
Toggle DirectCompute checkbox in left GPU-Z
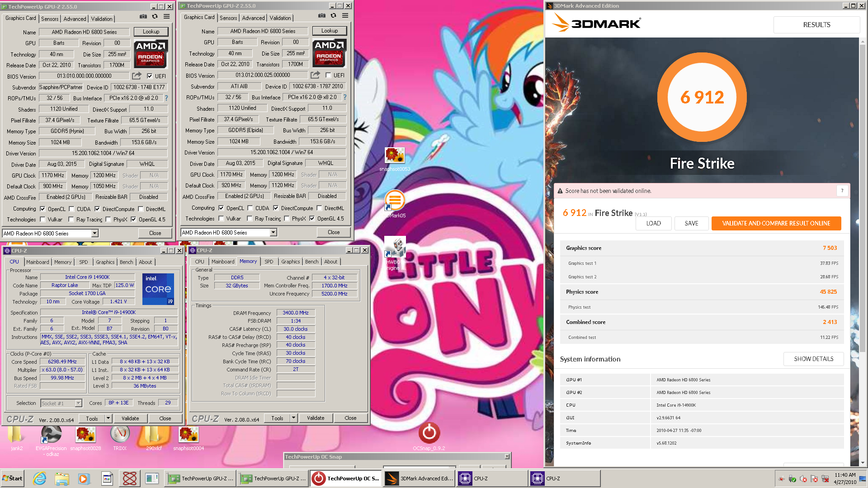point(97,209)
